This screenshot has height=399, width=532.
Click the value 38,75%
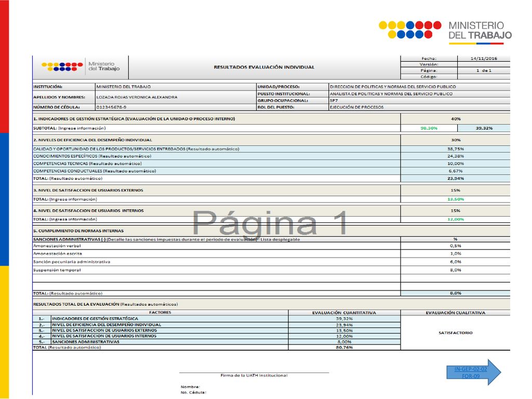click(x=455, y=149)
